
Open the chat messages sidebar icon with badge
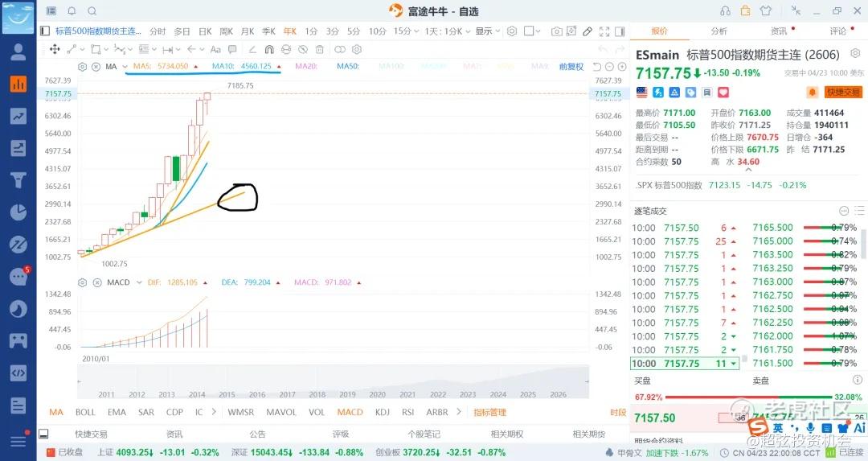tap(18, 276)
